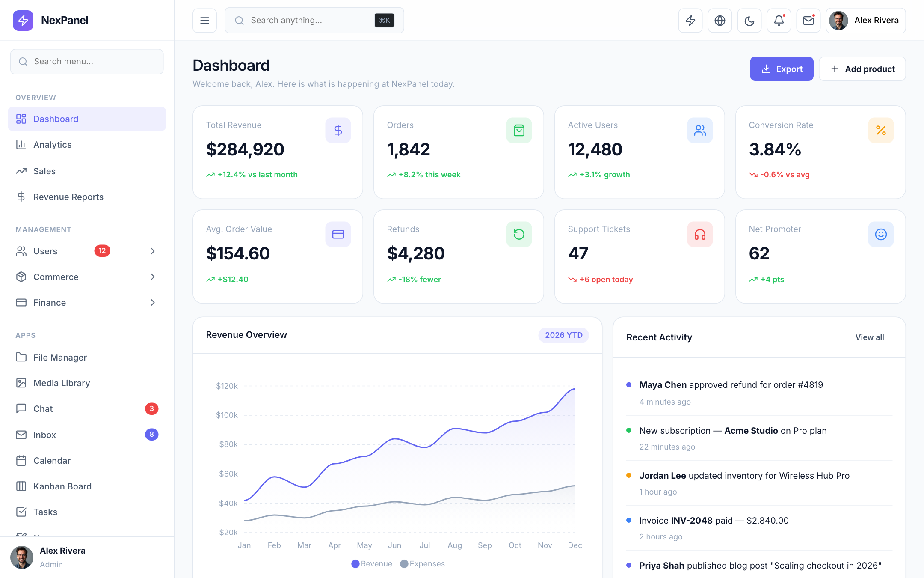Click the dollar icon on Total Revenue card
This screenshot has height=578, width=924.
click(x=338, y=130)
